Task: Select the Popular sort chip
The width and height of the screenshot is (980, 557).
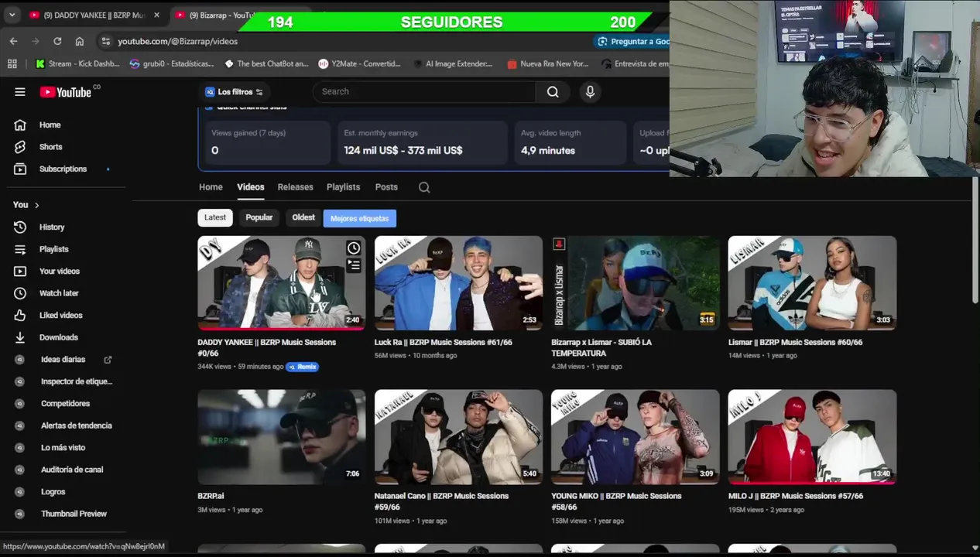Action: pyautogui.click(x=259, y=217)
